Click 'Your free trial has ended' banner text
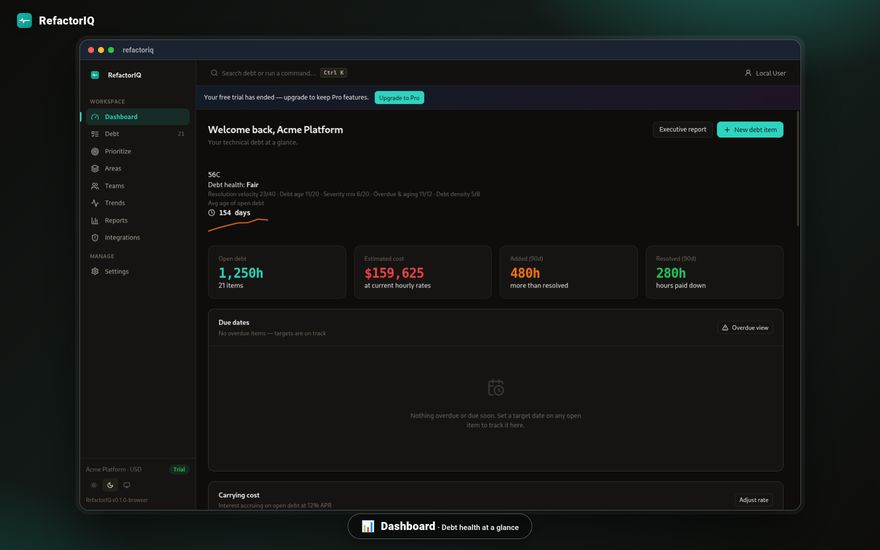This screenshot has width=880, height=550. 286,97
